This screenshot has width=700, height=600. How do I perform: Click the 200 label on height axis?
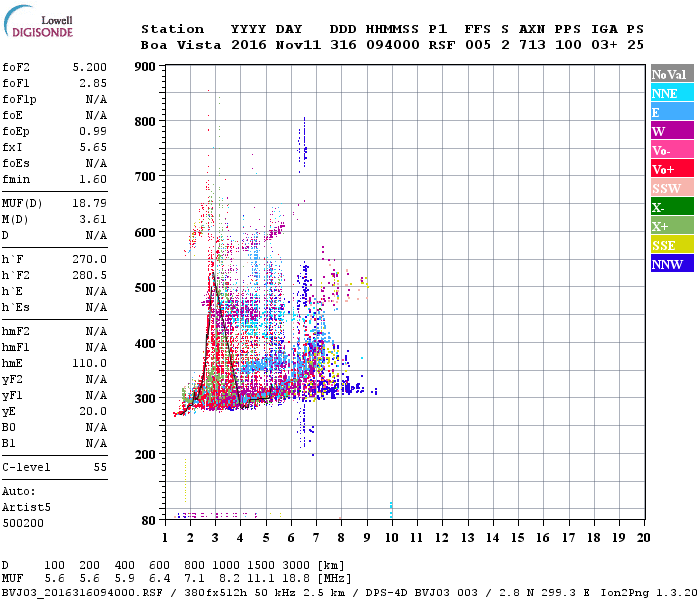click(145, 454)
